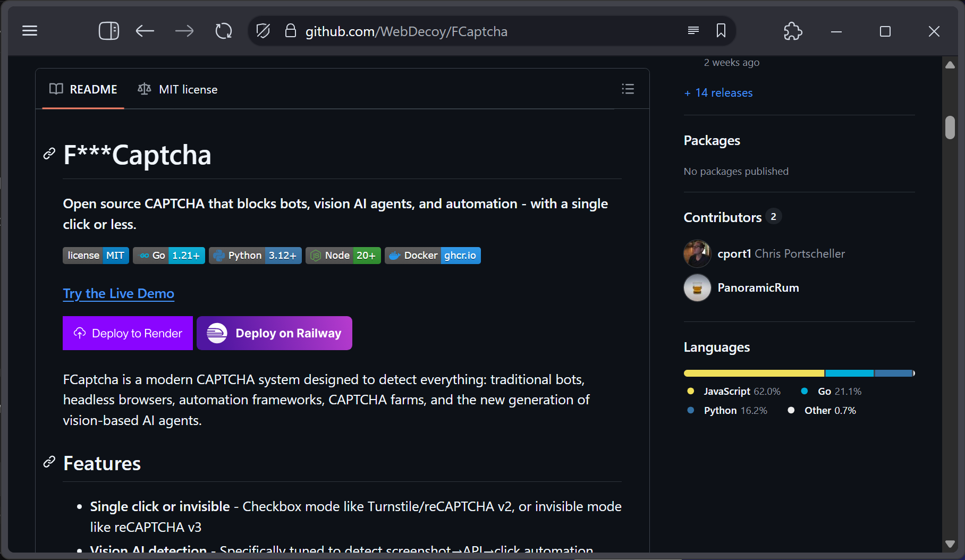Viewport: 965px width, 560px height.
Task: Minimize the browser window
Action: [x=836, y=31]
